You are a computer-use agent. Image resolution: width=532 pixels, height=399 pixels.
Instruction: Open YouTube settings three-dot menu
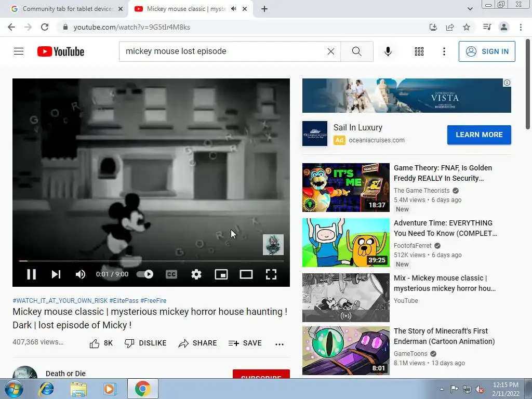444,51
